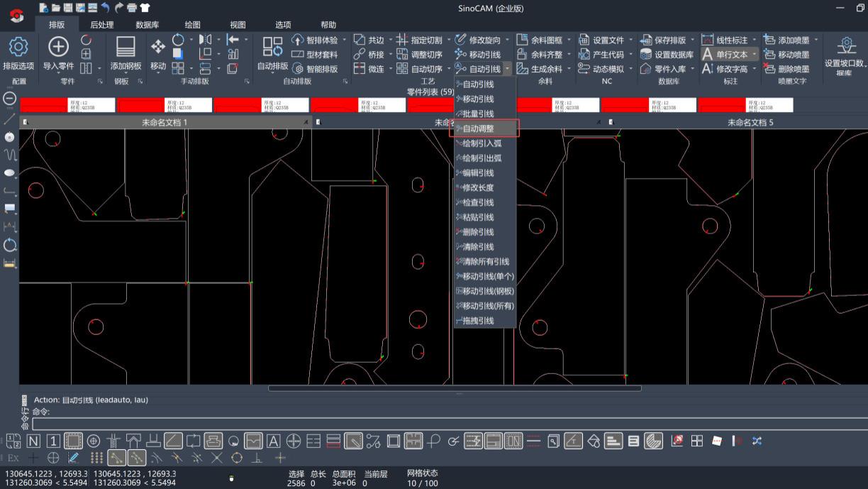Select the 移动 move tool
The height and width of the screenshot is (489, 868).
point(158,48)
